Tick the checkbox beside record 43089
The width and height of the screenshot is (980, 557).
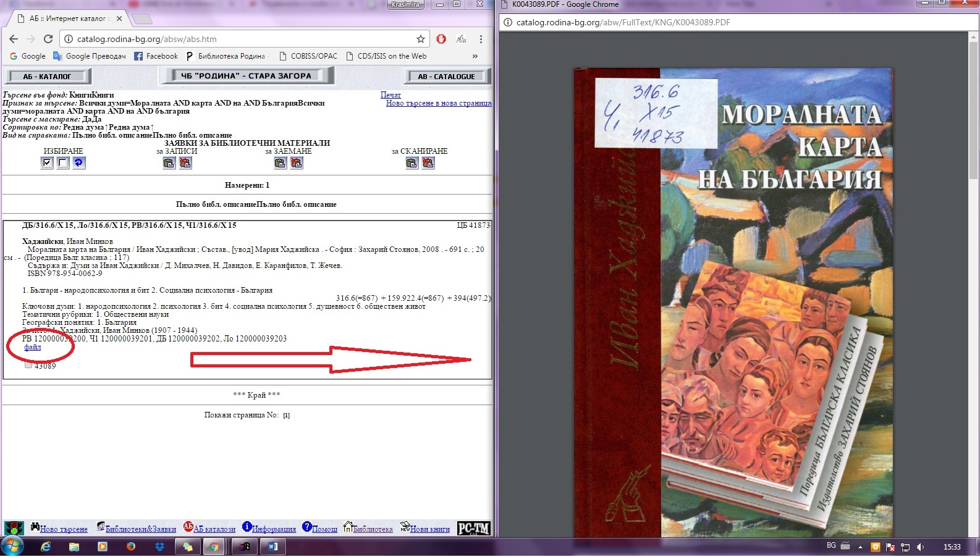coord(28,365)
